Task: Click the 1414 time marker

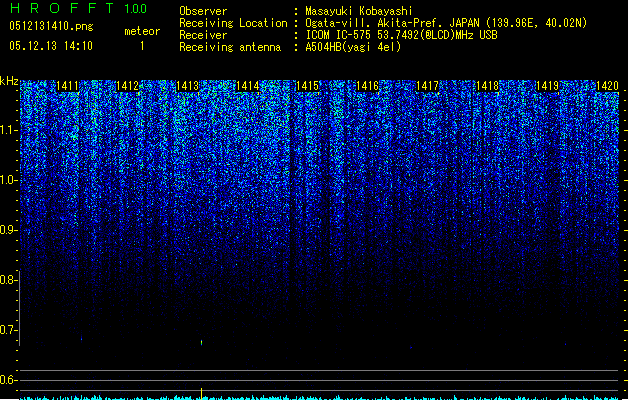Action: pyautogui.click(x=248, y=86)
